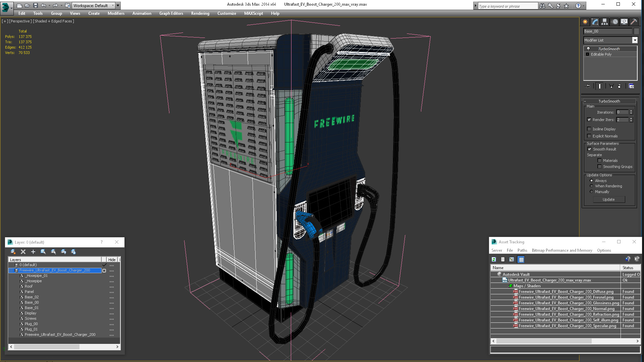Open the Graph Editors menu
The width and height of the screenshot is (644, 362).
[171, 13]
